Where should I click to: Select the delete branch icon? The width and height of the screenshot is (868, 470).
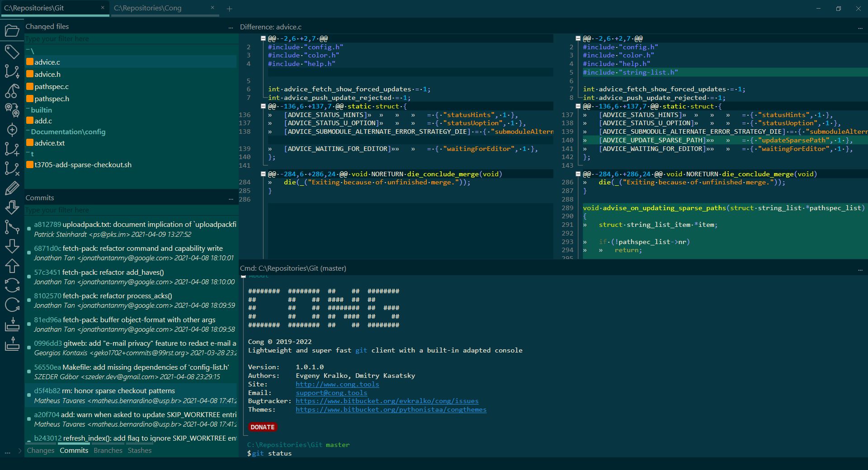tap(12, 169)
